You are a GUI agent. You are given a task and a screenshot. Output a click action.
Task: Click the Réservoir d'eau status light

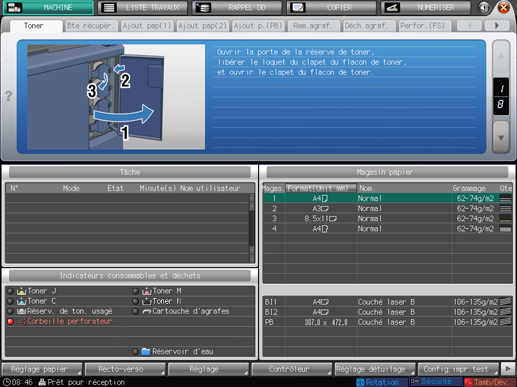135,352
